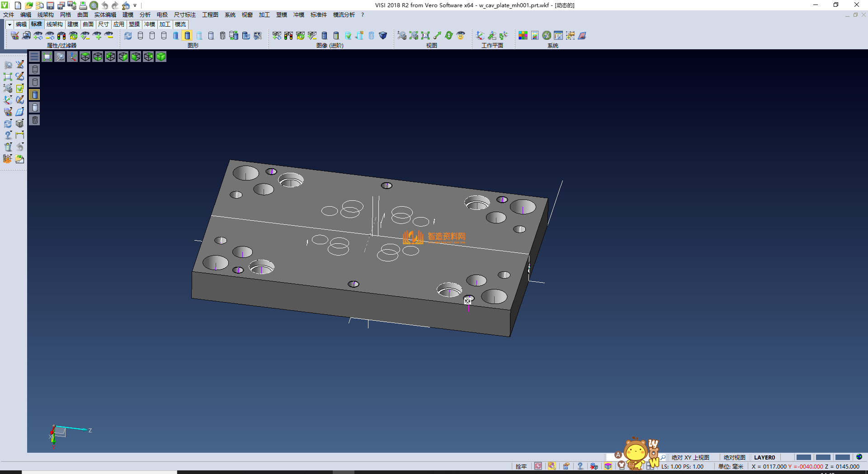This screenshot has width=868, height=474.
Task: Click the undo arrow in quick access toolbar
Action: click(x=105, y=5)
